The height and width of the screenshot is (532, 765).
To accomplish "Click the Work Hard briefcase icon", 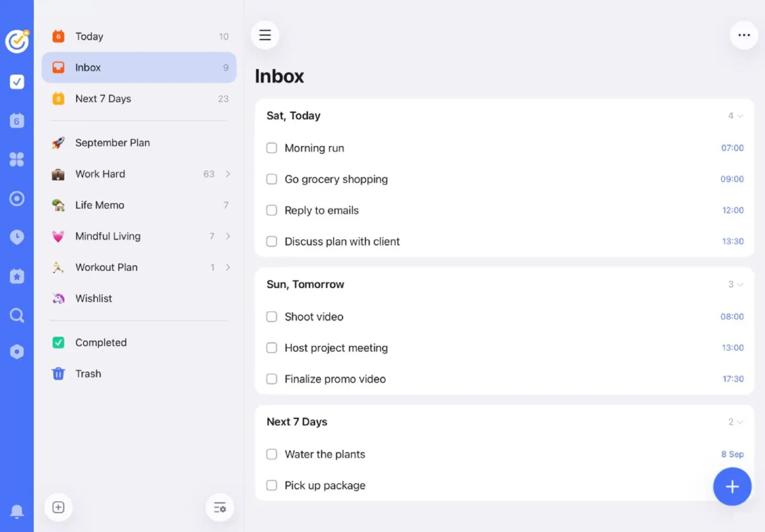I will pos(58,174).
